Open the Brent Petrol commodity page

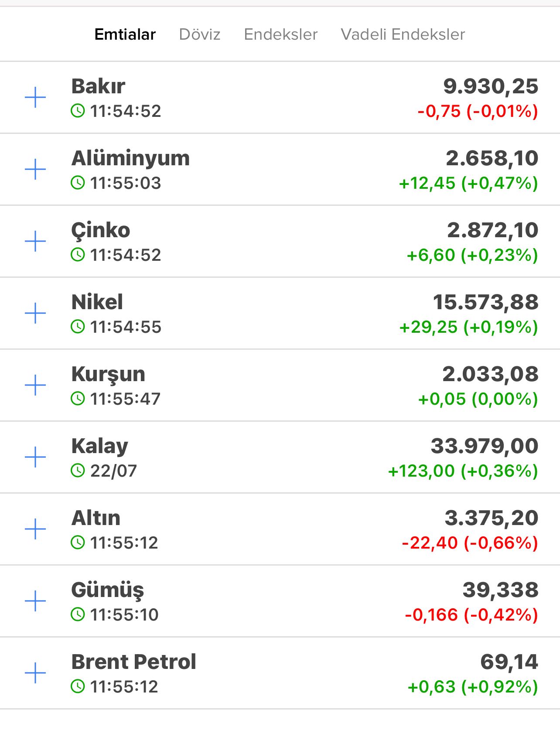[x=280, y=673]
